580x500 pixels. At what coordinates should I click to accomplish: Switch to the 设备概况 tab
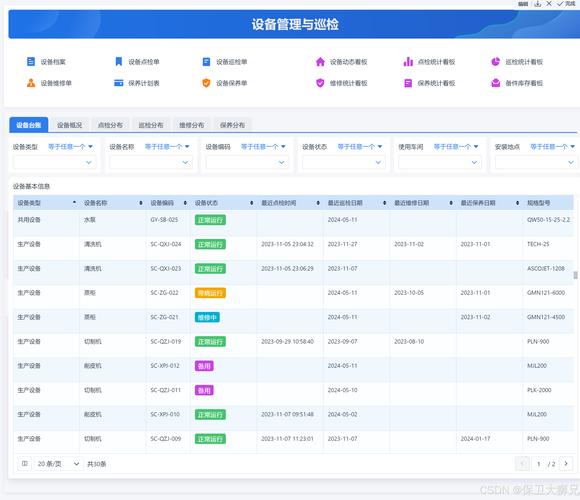(70, 125)
